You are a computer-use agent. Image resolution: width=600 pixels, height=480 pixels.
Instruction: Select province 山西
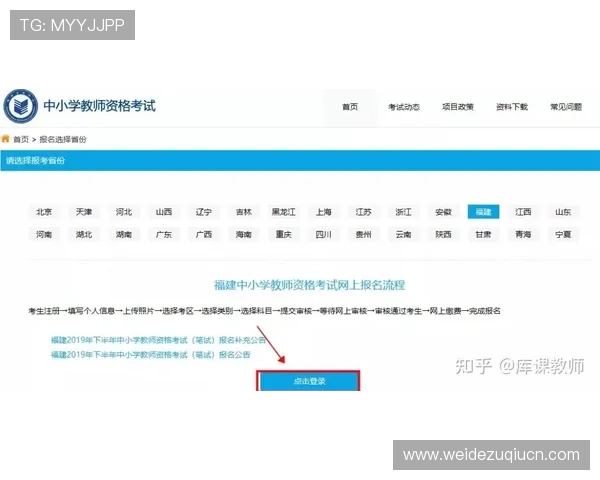point(164,212)
